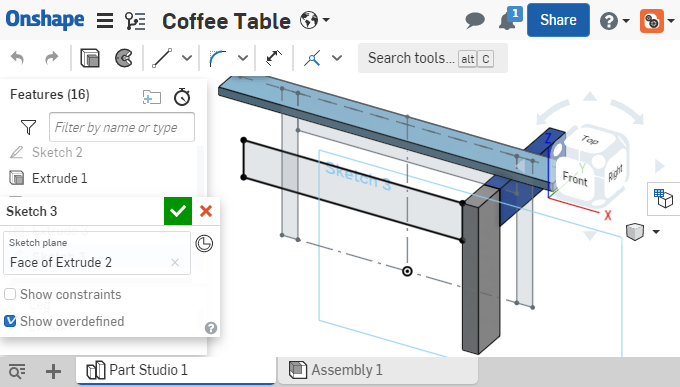Select the Revolve tool icon

(124, 58)
